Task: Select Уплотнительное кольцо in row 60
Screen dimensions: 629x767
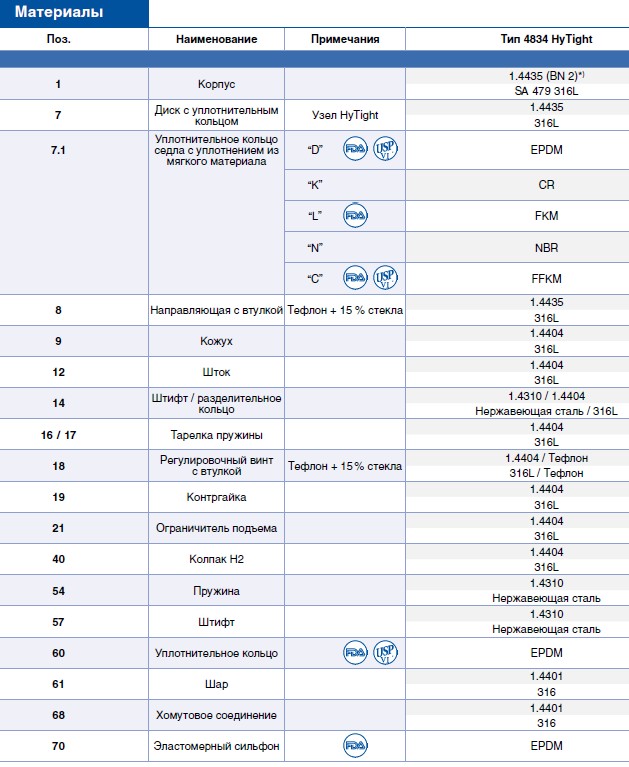Action: coord(216,653)
